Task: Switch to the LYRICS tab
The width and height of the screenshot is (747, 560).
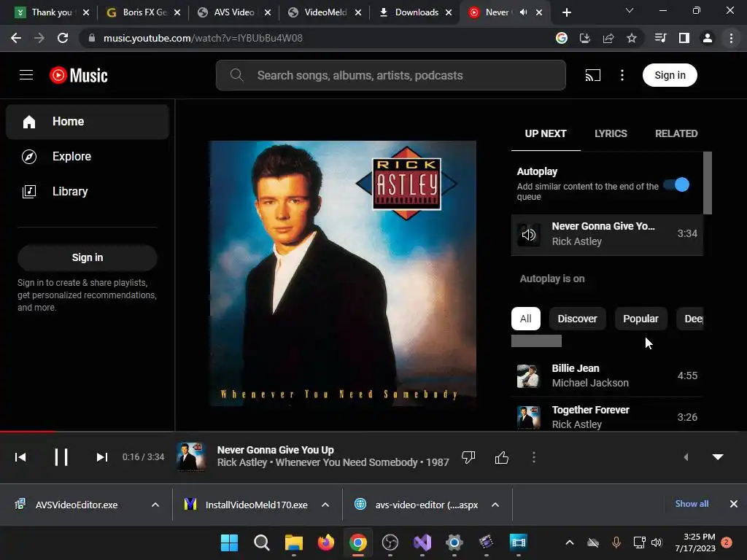Action: [611, 134]
